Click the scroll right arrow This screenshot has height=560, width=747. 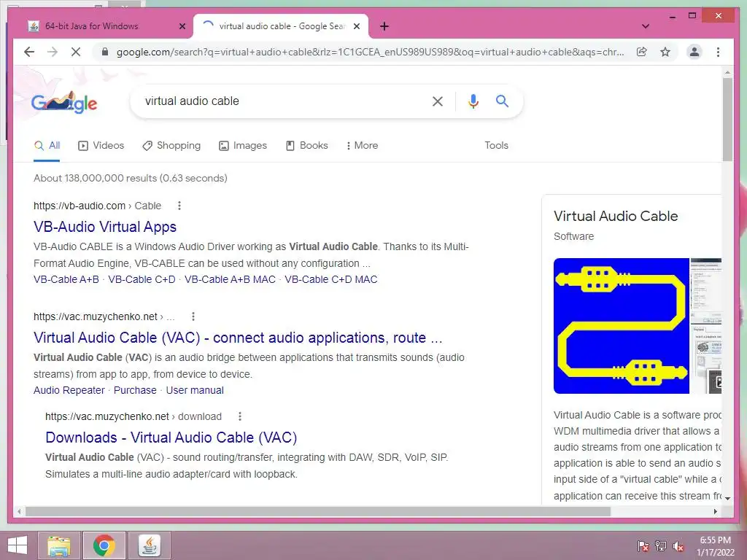[715, 511]
